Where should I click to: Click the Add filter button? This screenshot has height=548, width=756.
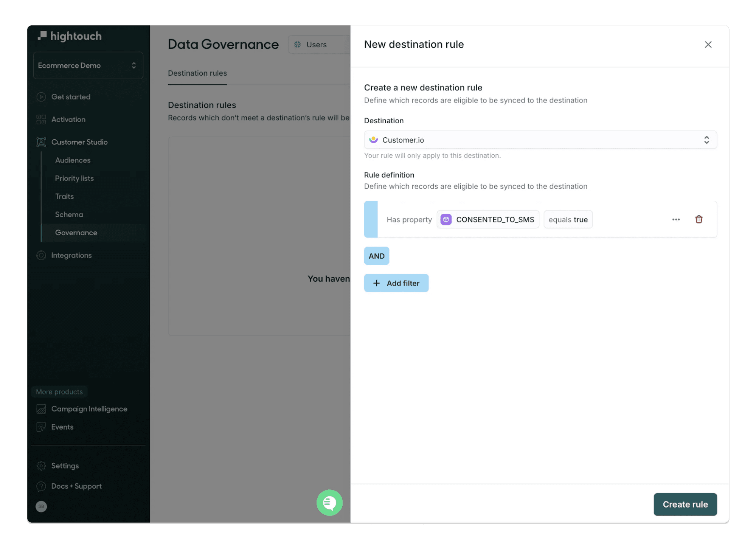396,283
